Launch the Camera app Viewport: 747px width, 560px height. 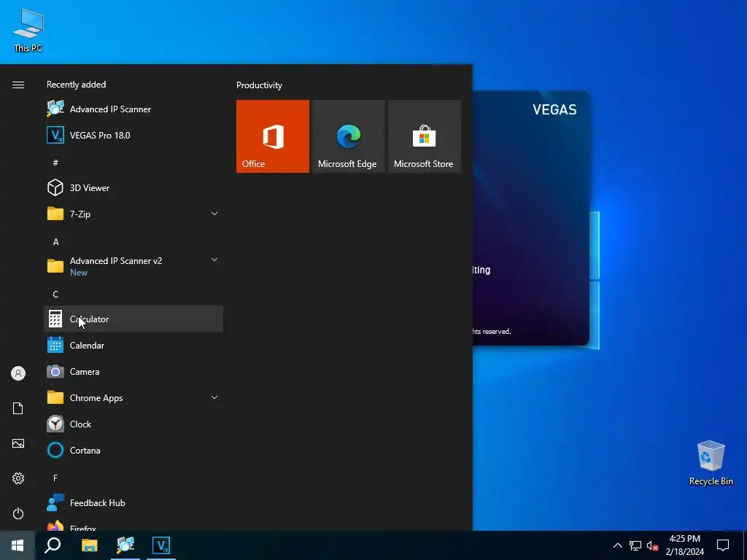pyautogui.click(x=133, y=371)
